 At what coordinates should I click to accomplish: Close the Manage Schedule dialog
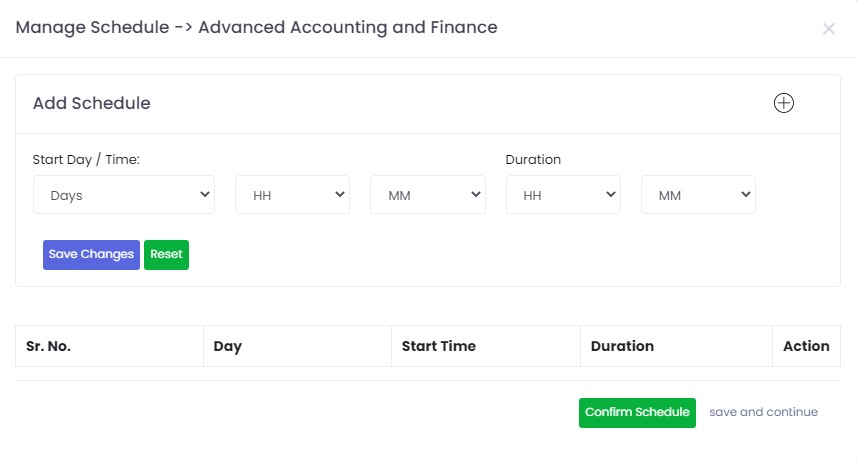(x=828, y=29)
